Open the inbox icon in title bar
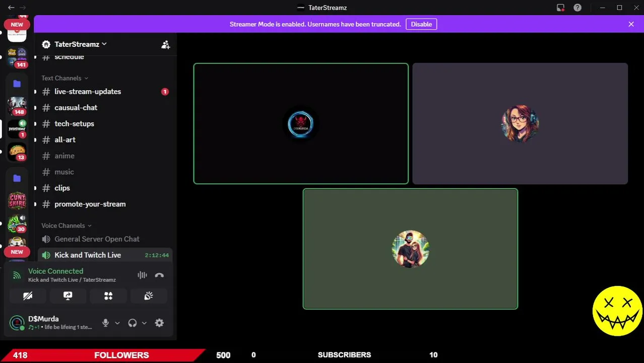 (560, 8)
